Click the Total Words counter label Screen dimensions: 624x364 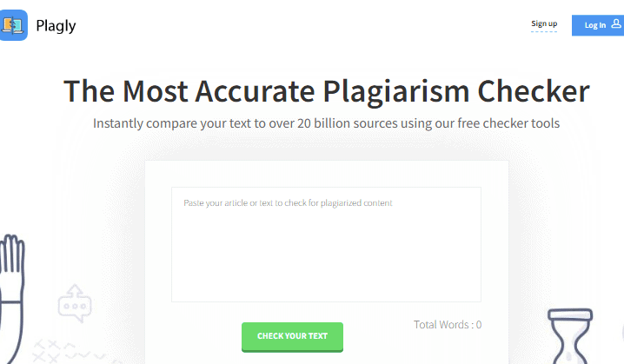click(x=448, y=325)
